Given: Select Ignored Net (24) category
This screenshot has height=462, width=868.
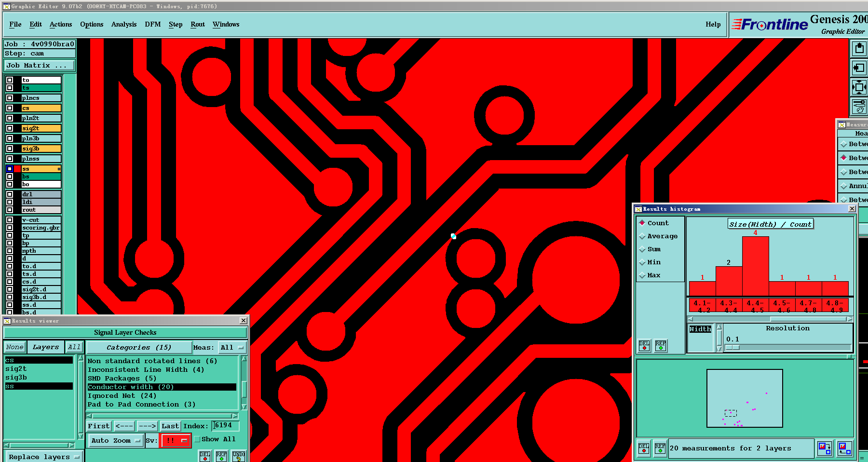Looking at the screenshot, I should pos(162,395).
